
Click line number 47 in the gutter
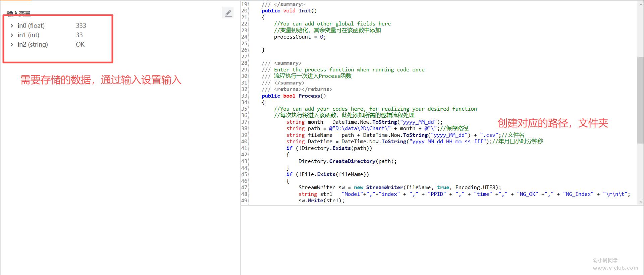244,187
